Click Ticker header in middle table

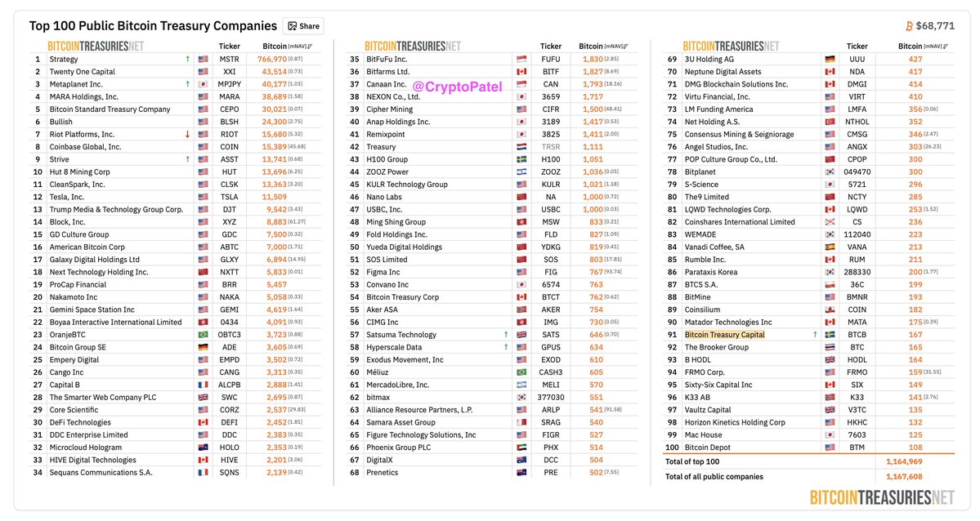(551, 47)
